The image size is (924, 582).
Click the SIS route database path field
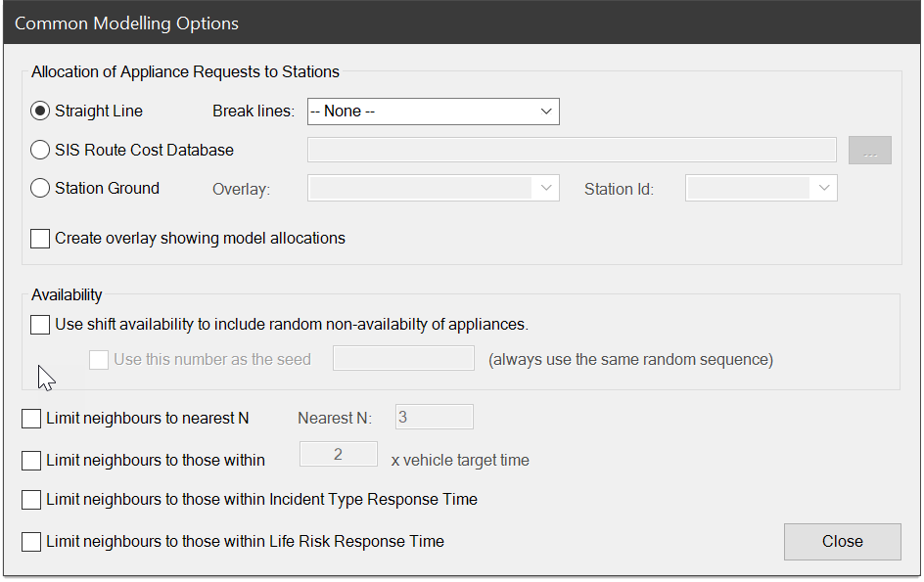[572, 149]
